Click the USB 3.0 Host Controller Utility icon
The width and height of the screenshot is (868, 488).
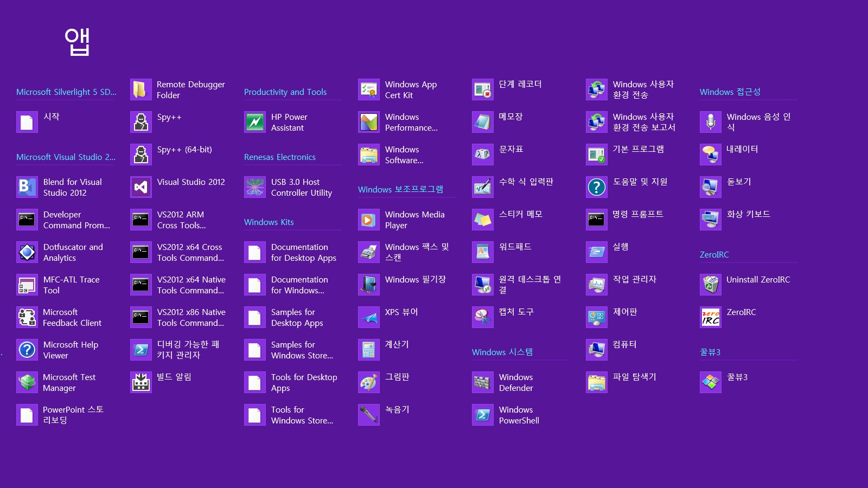pos(255,187)
